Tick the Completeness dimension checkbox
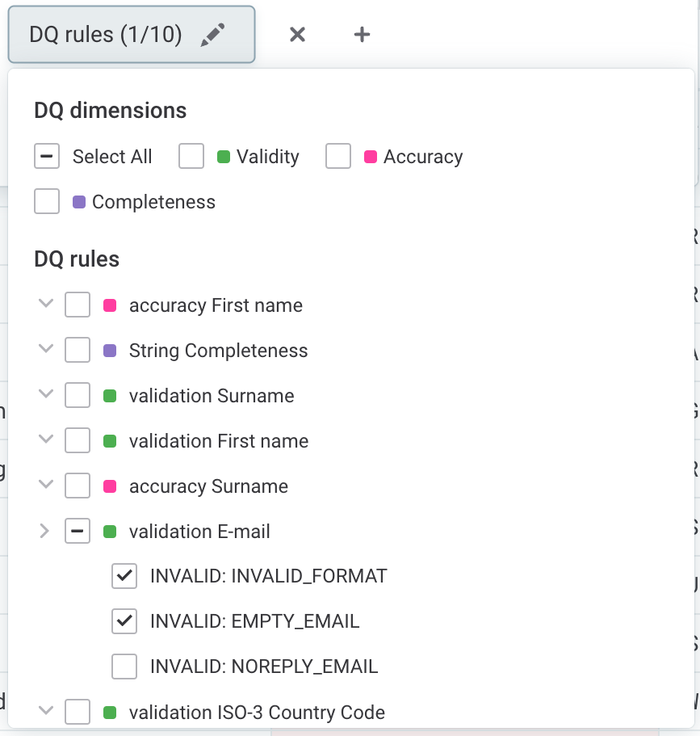This screenshot has height=736, width=700. [x=47, y=201]
